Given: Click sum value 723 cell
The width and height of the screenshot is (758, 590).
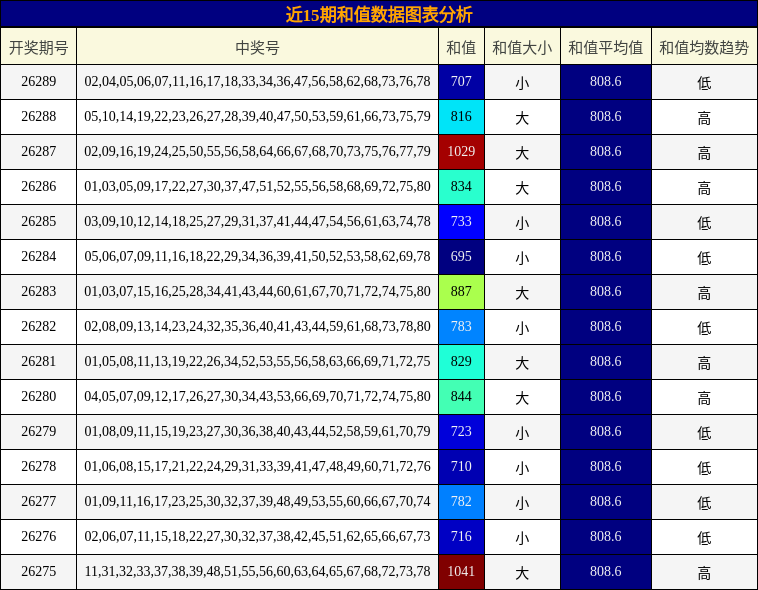Looking at the screenshot, I should pyautogui.click(x=461, y=432).
